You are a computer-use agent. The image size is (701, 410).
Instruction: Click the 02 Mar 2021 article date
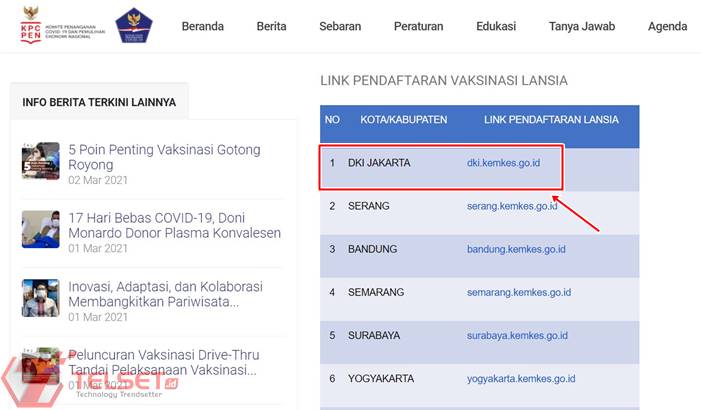pos(98,180)
